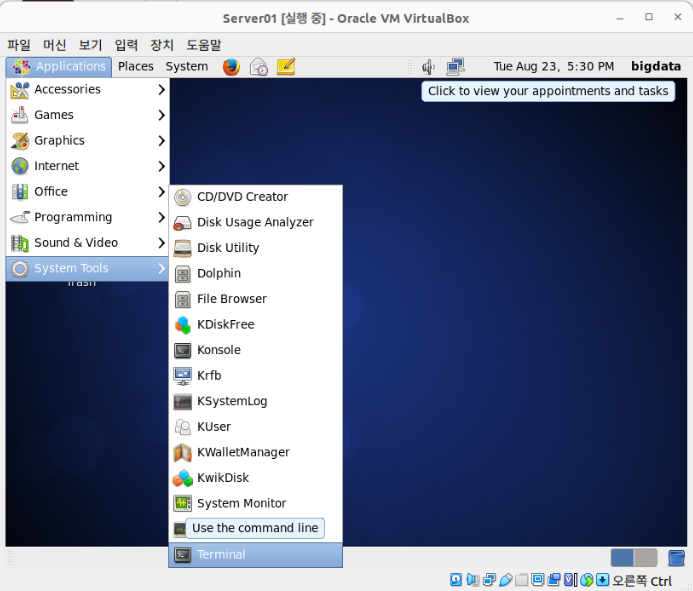Viewport: 693px width, 591px height.
Task: Launch Krfb desktop sharing
Action: point(255,376)
